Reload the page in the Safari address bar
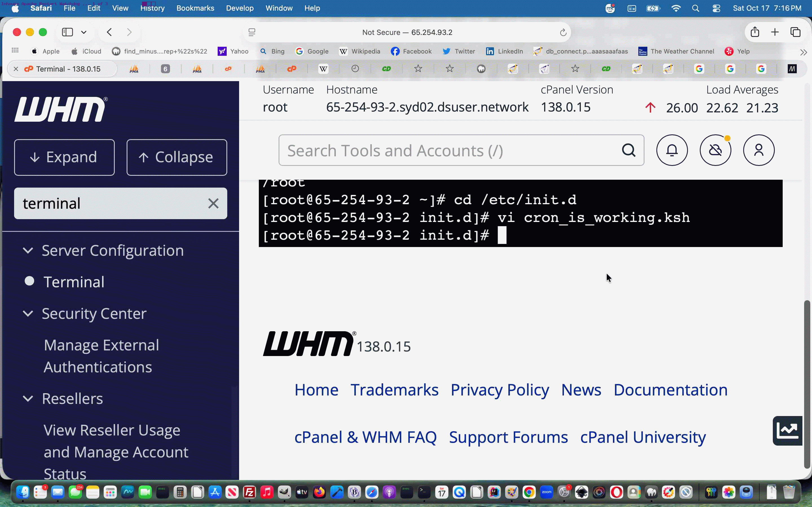812x507 pixels. point(563,32)
